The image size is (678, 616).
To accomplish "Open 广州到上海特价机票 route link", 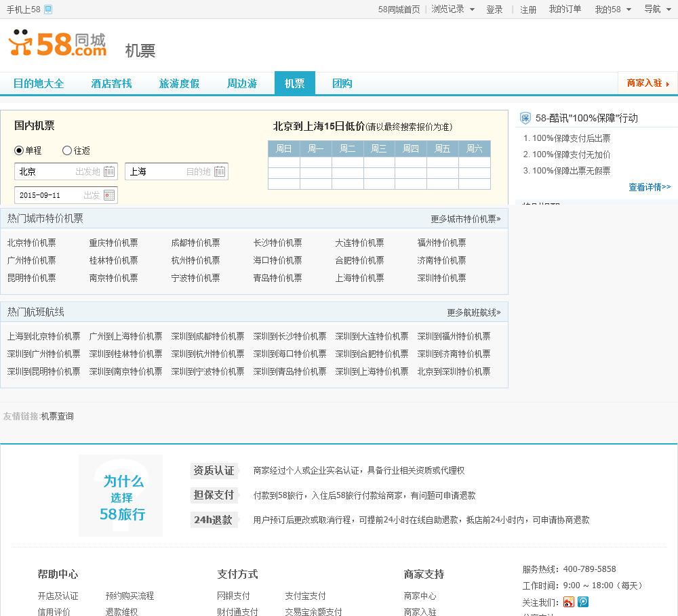I will point(125,336).
